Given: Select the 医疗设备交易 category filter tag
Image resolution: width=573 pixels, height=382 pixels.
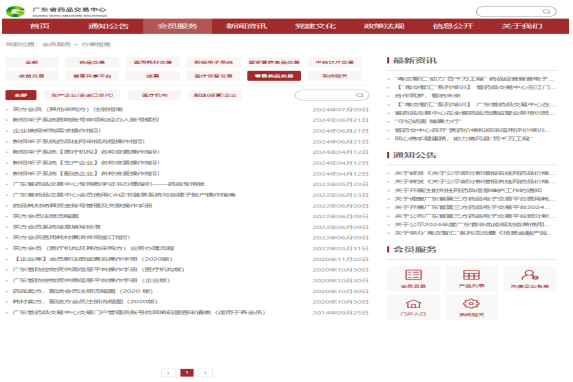Looking at the screenshot, I should (213, 76).
